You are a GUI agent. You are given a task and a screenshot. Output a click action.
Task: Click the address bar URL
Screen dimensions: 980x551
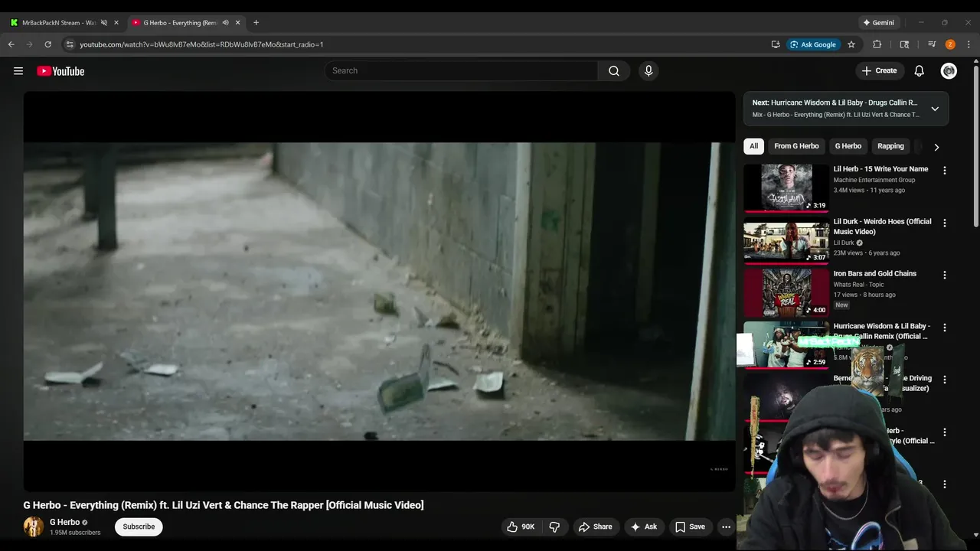201,44
